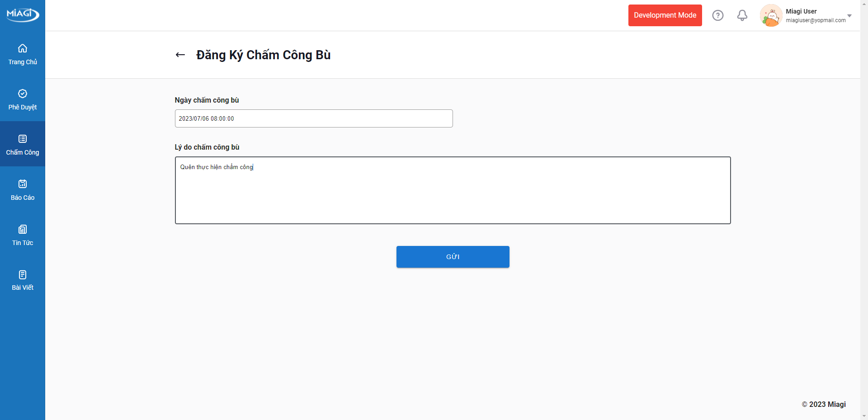Go to Trang Chủ home page

(x=23, y=54)
